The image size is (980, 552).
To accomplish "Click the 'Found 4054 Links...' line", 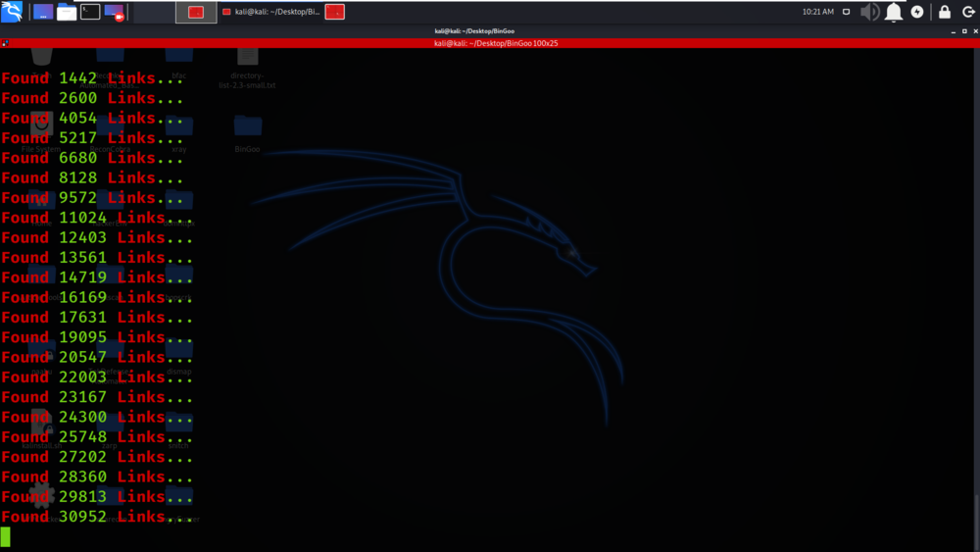I will (92, 119).
